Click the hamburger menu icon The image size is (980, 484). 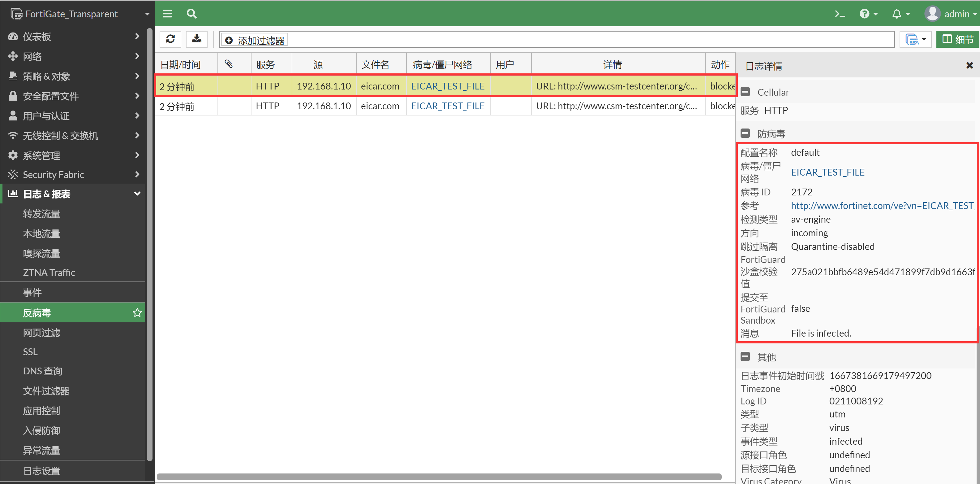tap(167, 14)
